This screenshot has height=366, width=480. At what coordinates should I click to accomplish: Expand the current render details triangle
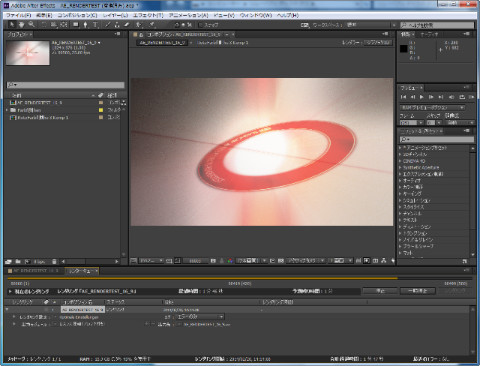pos(10,291)
